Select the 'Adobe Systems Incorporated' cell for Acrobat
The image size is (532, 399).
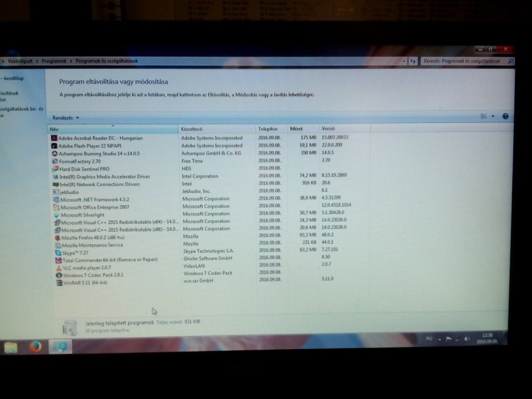[x=212, y=138]
